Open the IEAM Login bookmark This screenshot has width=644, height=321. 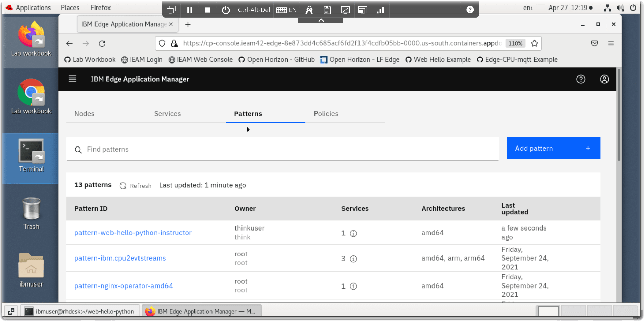(x=142, y=60)
